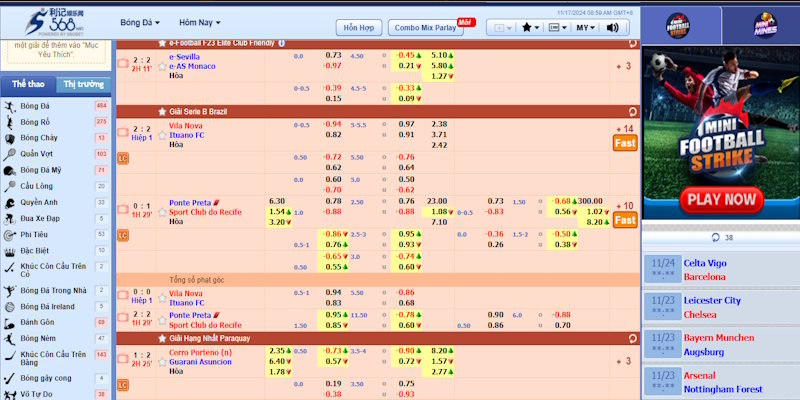Image resolution: width=800 pixels, height=400 pixels.
Task: Open the MY odds type dropdown
Action: click(x=585, y=28)
